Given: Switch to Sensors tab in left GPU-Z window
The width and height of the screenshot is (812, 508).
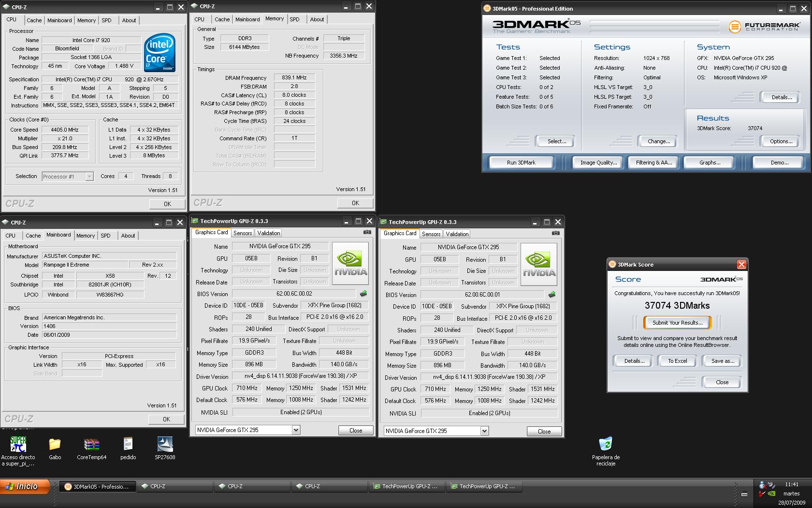Looking at the screenshot, I should click(243, 233).
